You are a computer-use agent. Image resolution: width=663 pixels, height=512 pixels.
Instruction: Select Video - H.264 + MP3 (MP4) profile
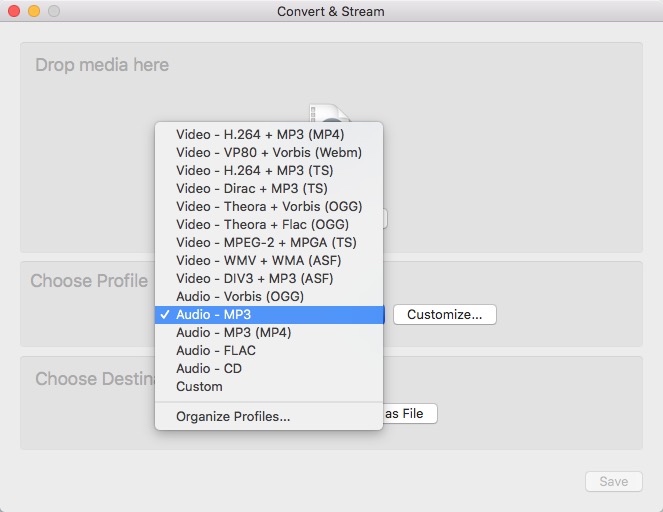269,134
